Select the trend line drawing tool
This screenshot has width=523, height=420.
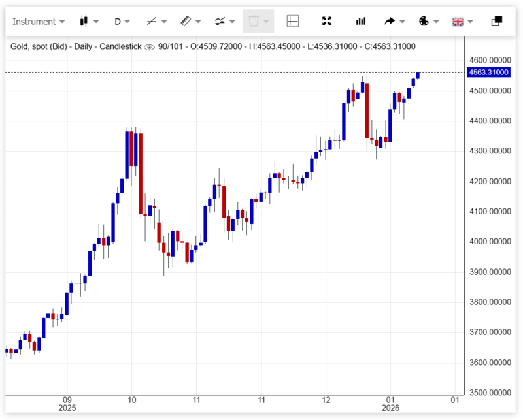point(152,21)
